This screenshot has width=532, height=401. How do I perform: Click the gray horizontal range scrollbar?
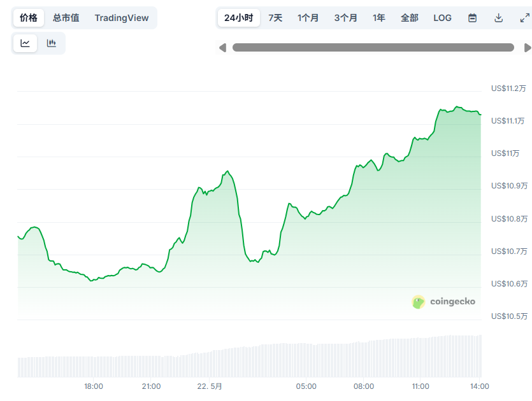pyautogui.click(x=373, y=48)
